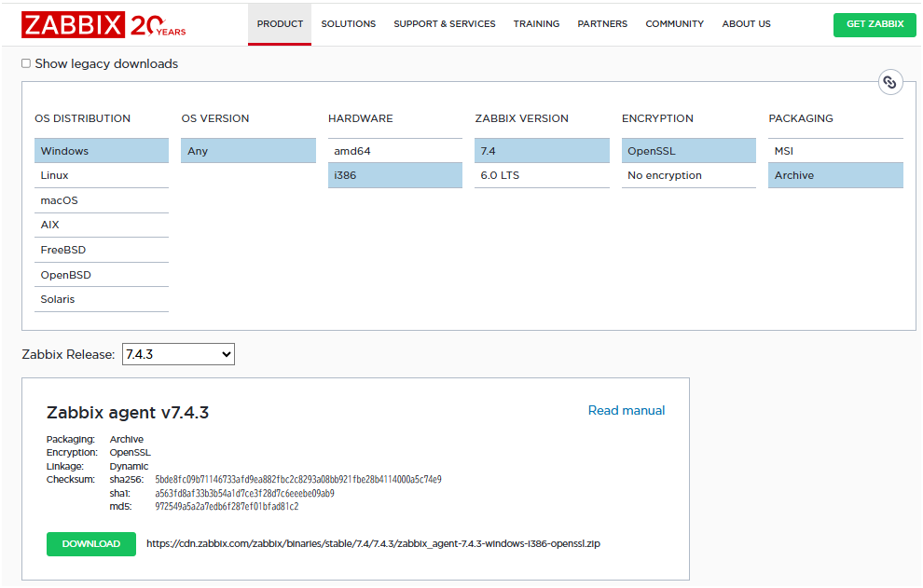Open the Zabbix Release dropdown
The height and width of the screenshot is (588, 923).
click(178, 354)
